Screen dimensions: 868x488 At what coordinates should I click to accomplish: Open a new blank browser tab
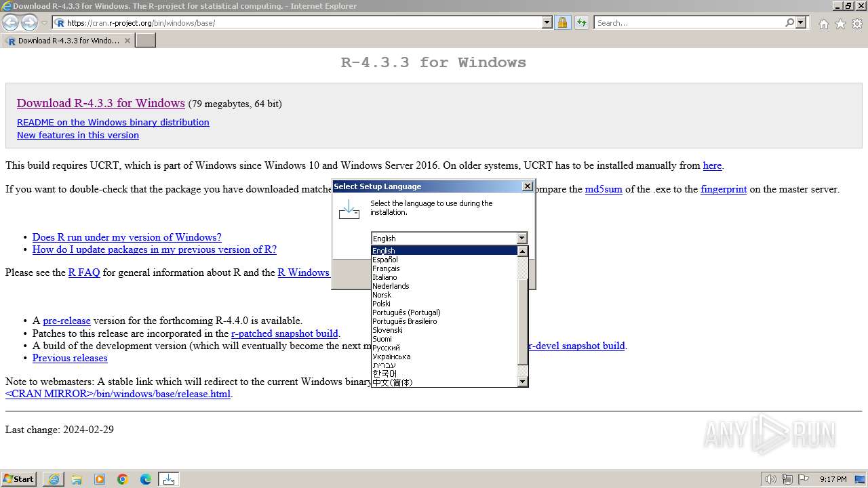(146, 40)
